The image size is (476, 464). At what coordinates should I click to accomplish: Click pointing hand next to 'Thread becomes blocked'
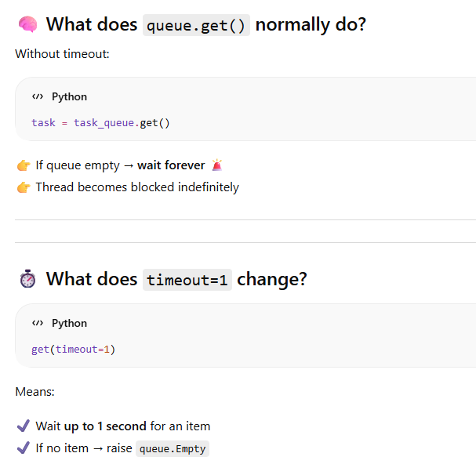point(24,187)
